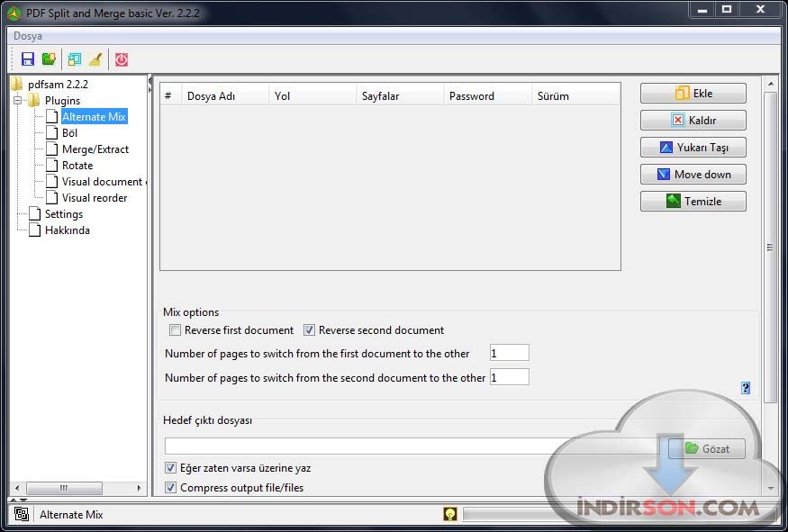Click the main panel vertical scrollbar thumb
The image size is (788, 532).
770,247
